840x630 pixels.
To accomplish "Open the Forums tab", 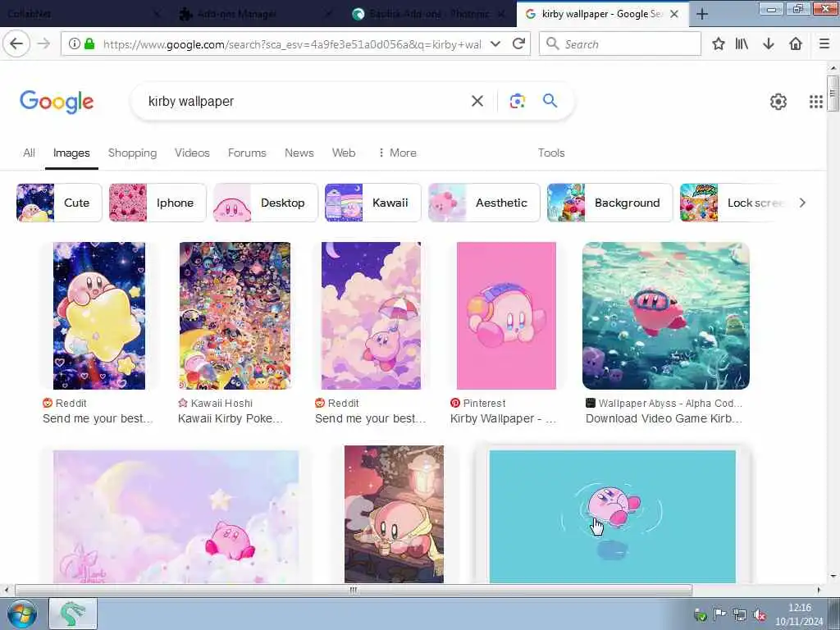I will click(x=247, y=153).
